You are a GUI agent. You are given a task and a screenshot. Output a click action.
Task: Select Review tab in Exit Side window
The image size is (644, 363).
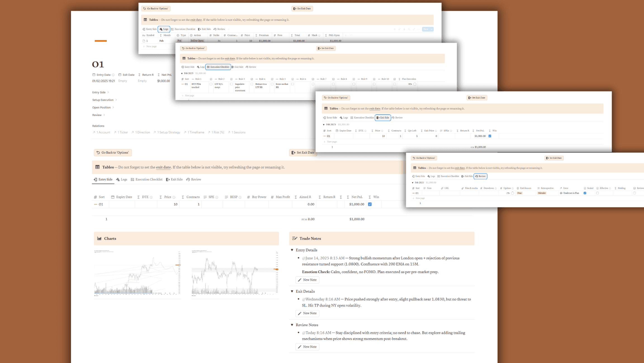tap(397, 118)
